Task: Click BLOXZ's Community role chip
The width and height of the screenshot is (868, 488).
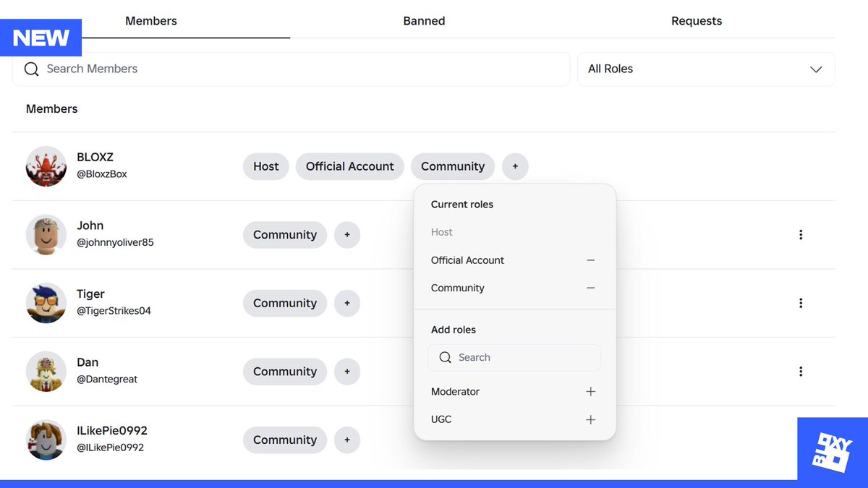Action: (453, 166)
